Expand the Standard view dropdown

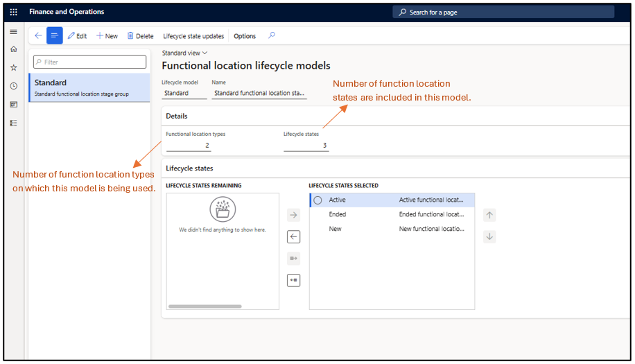tap(184, 53)
